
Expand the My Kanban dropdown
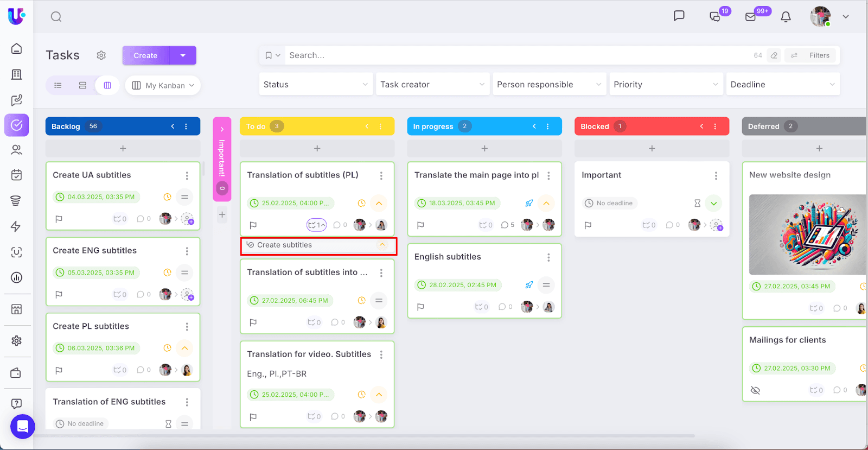coord(163,85)
